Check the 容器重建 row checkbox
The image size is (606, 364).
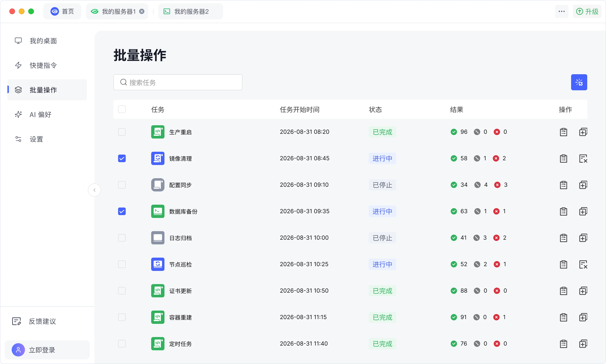point(122,318)
